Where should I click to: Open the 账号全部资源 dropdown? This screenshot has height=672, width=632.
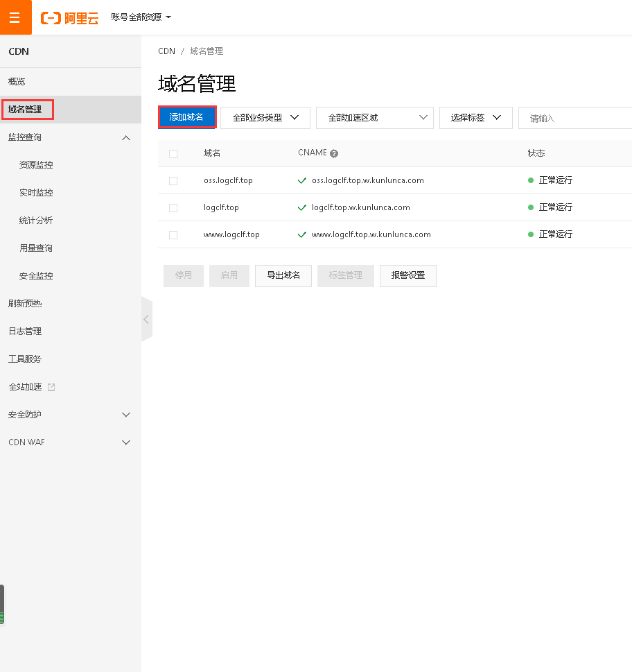[141, 17]
